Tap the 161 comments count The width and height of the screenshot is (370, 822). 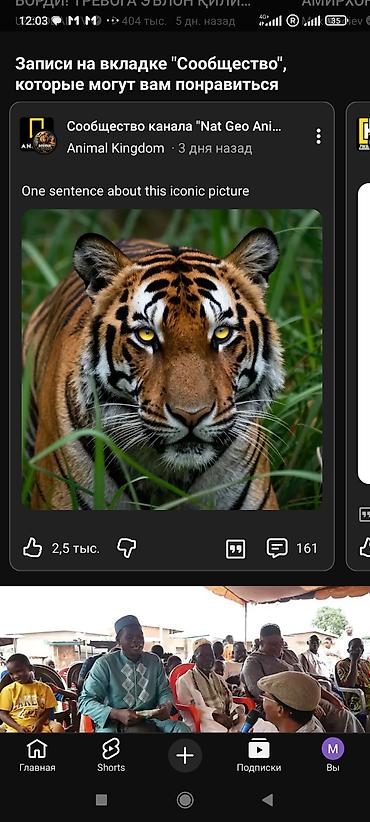coord(307,548)
